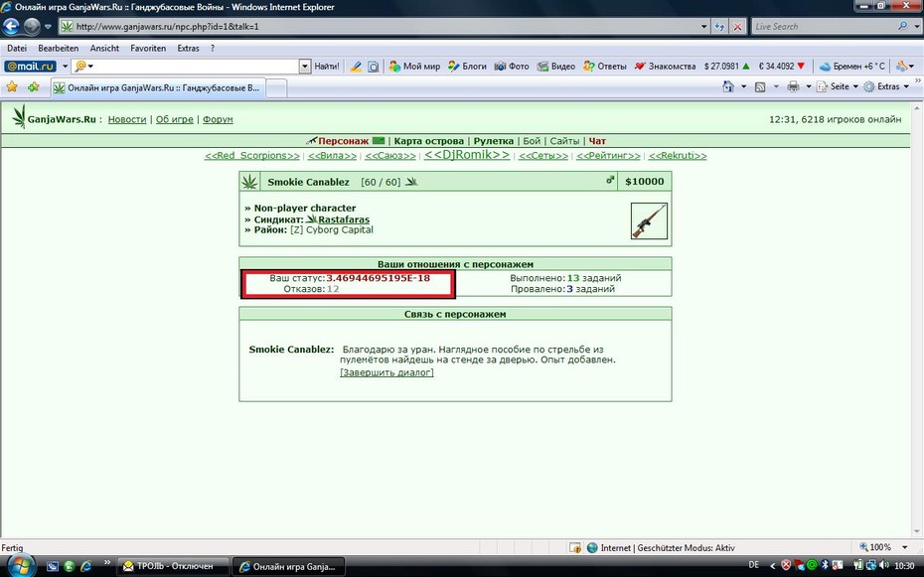Click the @mail.ru toolbar logo
Viewport: 924px width, 577px height.
click(x=30, y=67)
